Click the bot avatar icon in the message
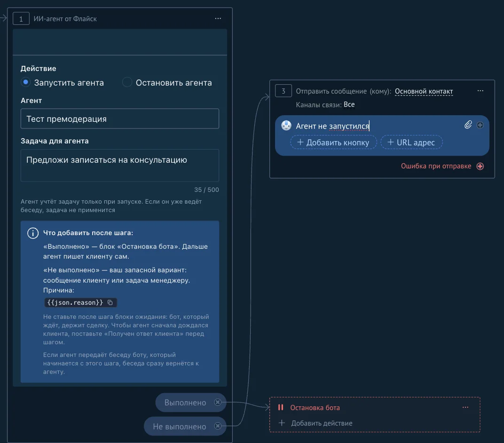 [x=286, y=125]
